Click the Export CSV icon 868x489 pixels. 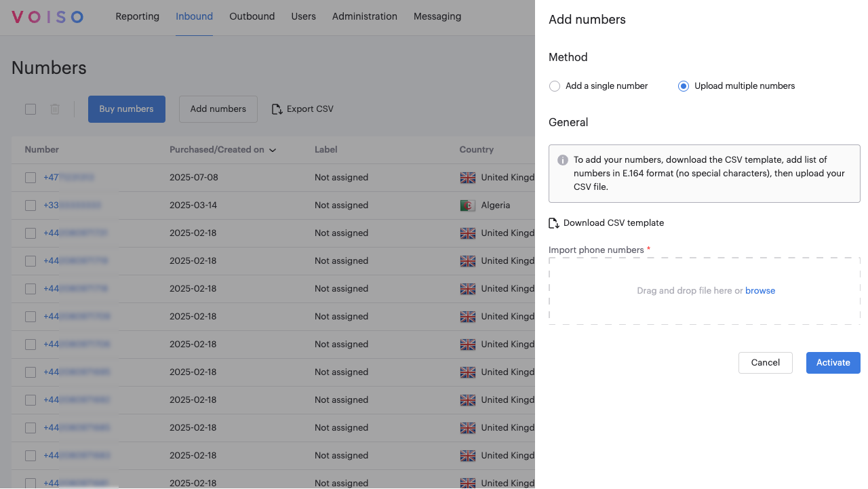(x=277, y=109)
